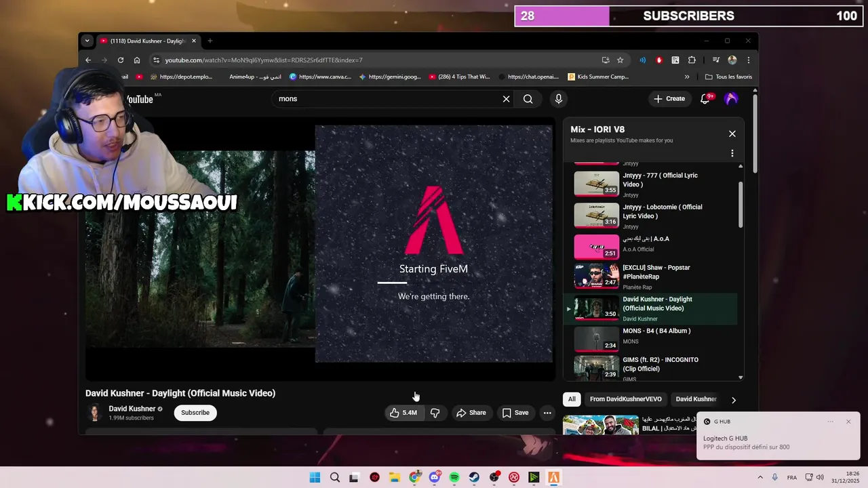Image resolution: width=868 pixels, height=488 pixels.
Task: Click the Create button
Action: [669, 99]
